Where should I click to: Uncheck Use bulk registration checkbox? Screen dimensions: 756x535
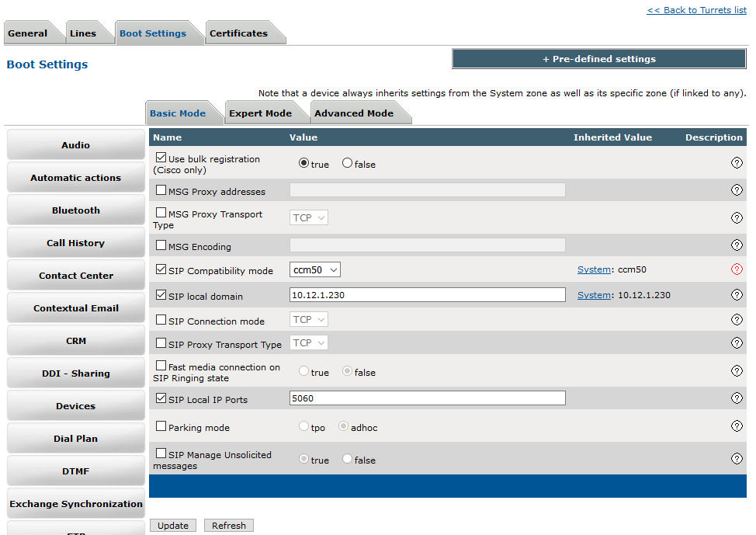pos(161,158)
